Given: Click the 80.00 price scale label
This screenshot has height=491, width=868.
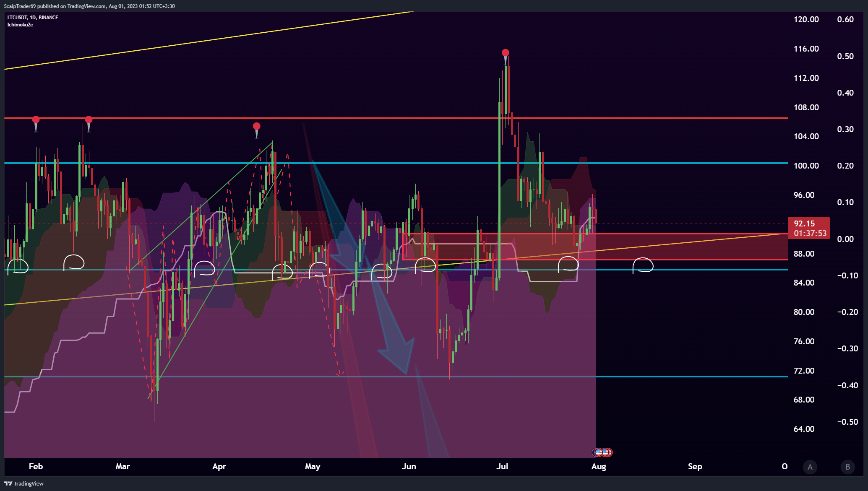Looking at the screenshot, I should coord(804,312).
